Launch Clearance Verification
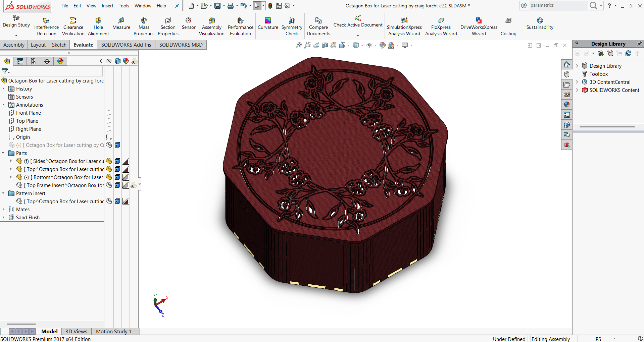Screen dimensions: 644x342 (73, 26)
